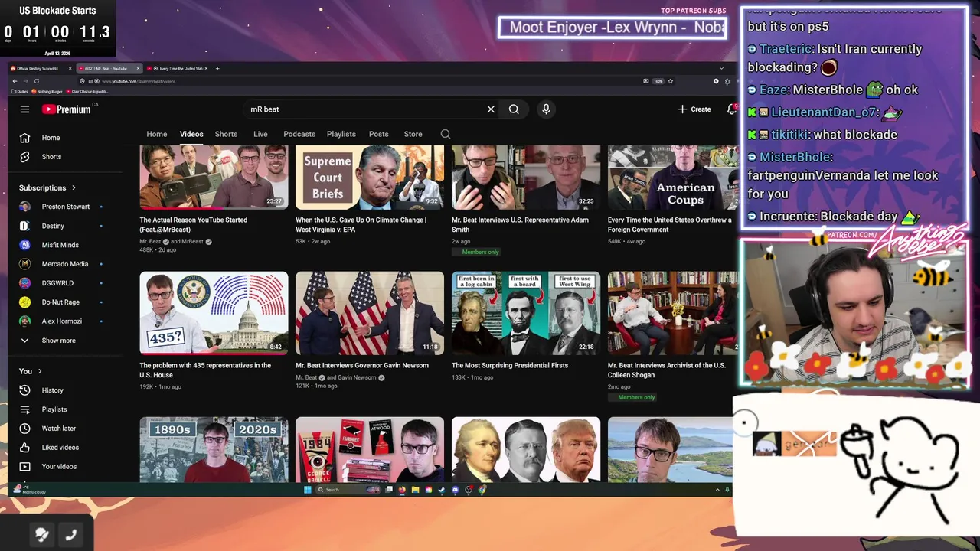Image resolution: width=980 pixels, height=551 pixels.
Task: Open Liked videos in the sidebar
Action: pos(60,448)
